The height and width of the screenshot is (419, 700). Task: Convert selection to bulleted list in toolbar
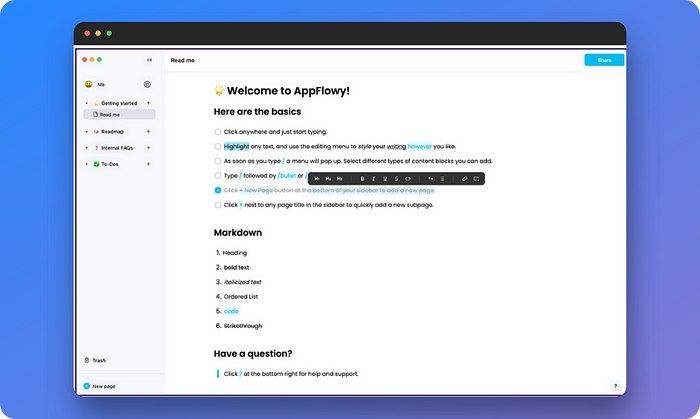tap(442, 178)
